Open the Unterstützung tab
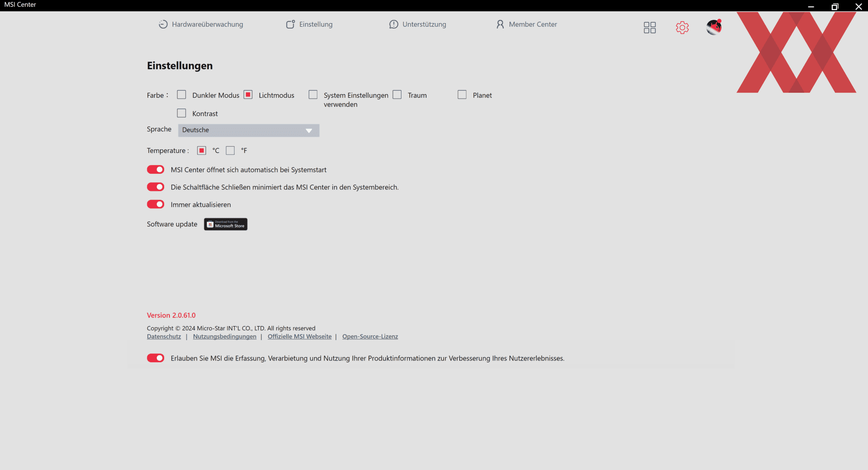Viewport: 868px width, 470px height. click(418, 24)
